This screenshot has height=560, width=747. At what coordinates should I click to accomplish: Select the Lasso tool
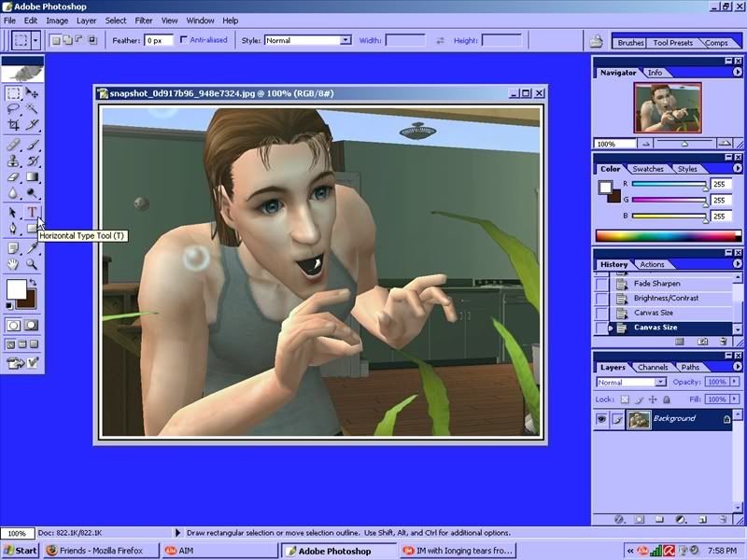tap(13, 109)
